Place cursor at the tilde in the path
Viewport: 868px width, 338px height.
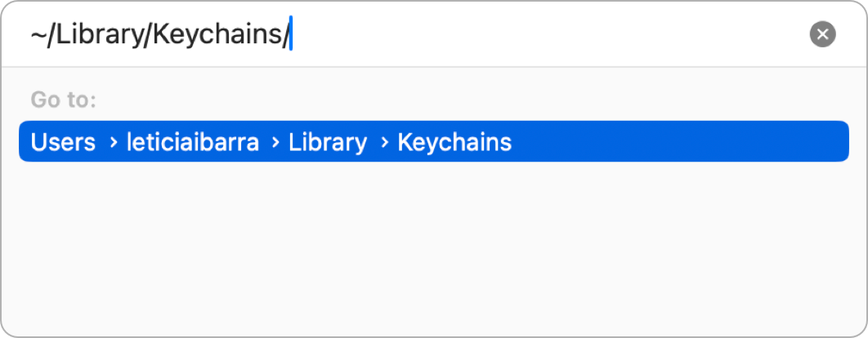[x=38, y=35]
